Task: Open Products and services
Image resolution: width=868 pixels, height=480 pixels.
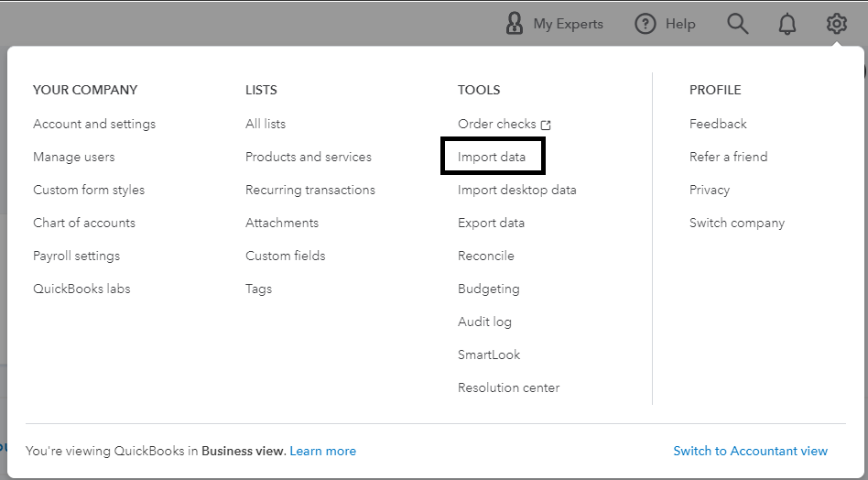Action: 309,157
